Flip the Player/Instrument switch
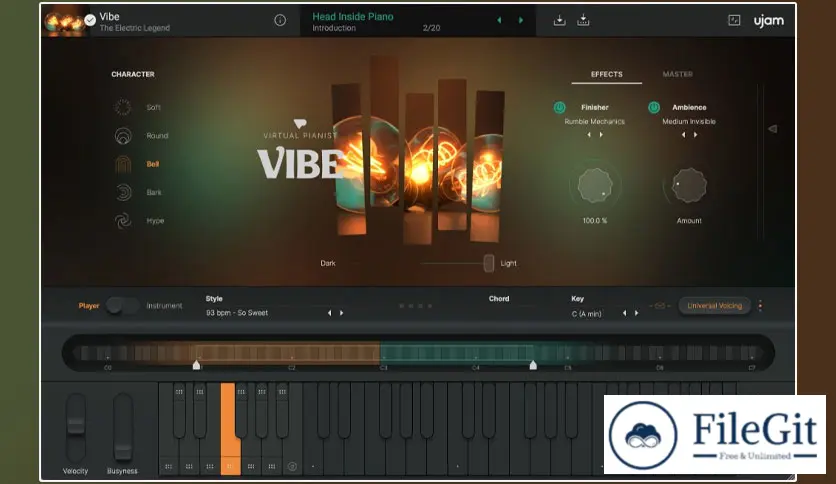Image resolution: width=836 pixels, height=484 pixels. pyautogui.click(x=122, y=305)
